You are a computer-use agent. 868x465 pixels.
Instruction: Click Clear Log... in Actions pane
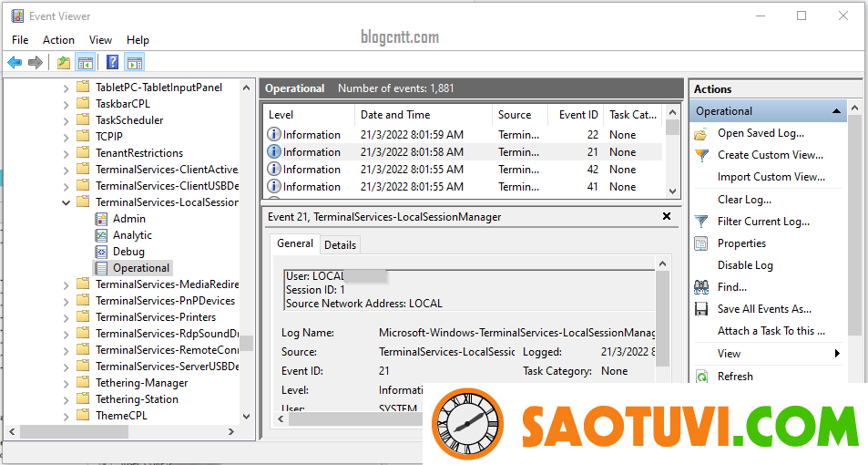(x=744, y=200)
